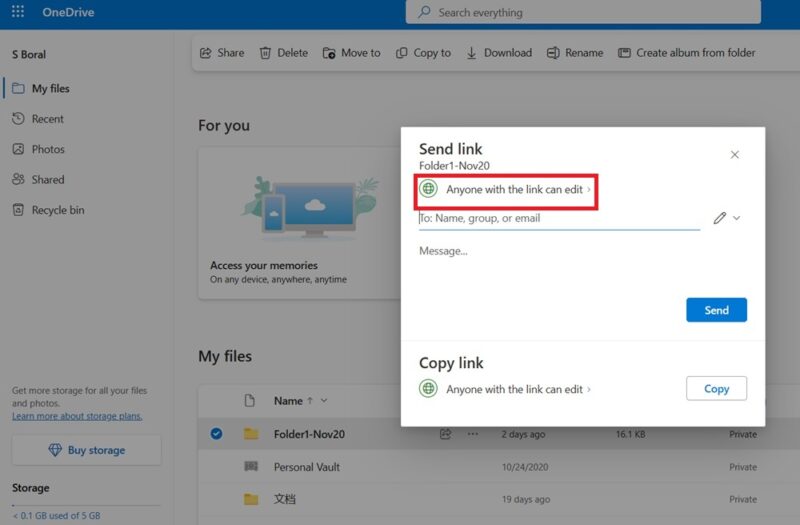Open the Folder1-Nov20 folder
Image resolution: width=800 pixels, height=525 pixels.
pos(309,434)
